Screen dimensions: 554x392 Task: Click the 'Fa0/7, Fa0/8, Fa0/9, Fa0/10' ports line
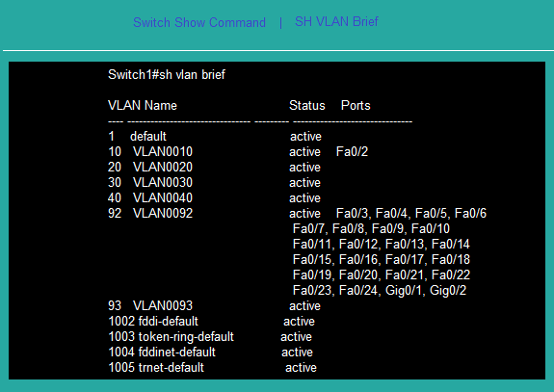[x=371, y=229]
